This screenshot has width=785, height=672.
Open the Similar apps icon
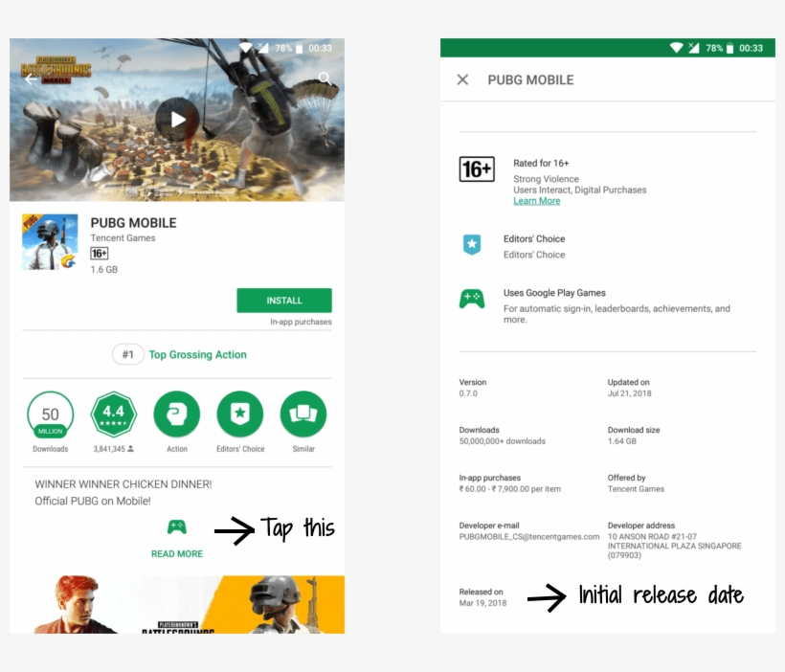303,414
